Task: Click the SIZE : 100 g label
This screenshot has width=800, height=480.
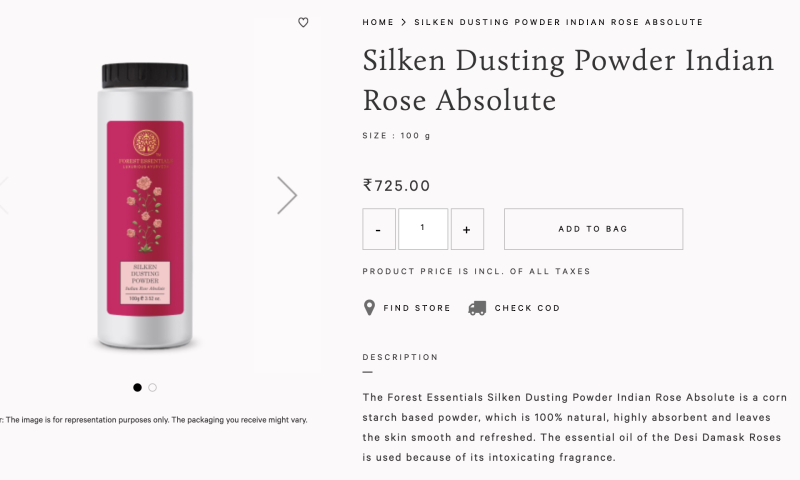Action: pyautogui.click(x=396, y=136)
